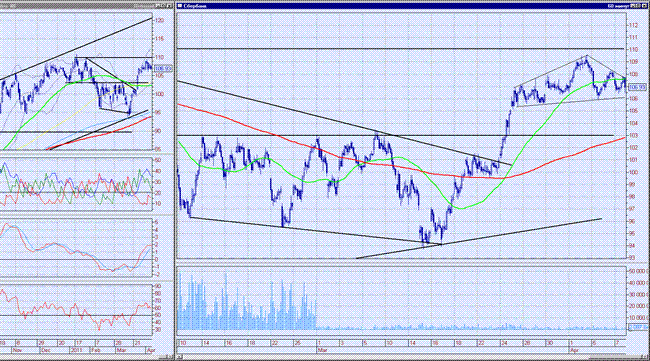Select the horizontal support line at 103
Viewport: 650px width, 361px height.
(x=396, y=136)
